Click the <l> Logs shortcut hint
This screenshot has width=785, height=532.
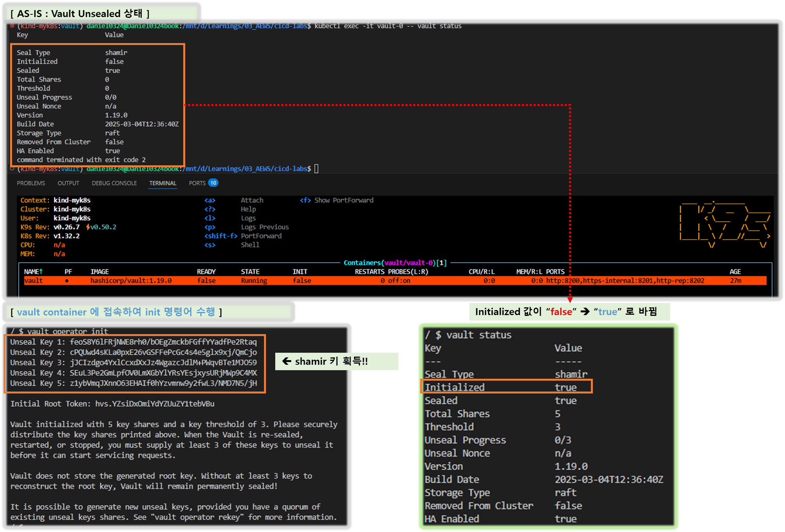coord(230,218)
